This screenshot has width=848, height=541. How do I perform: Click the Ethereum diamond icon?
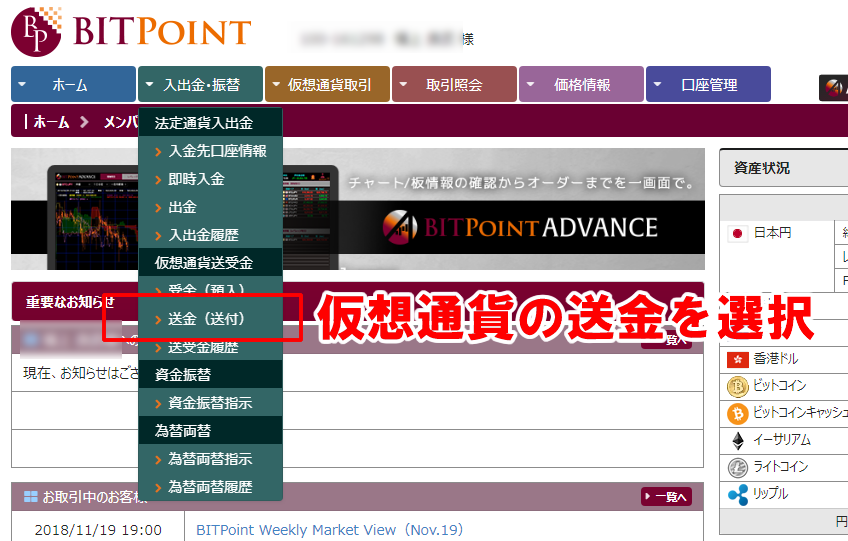point(738,441)
